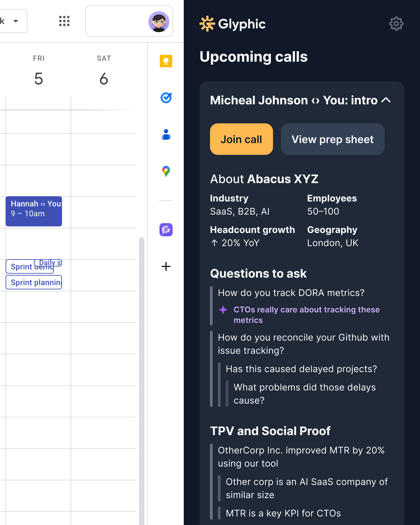The image size is (420, 525).
Task: Open Contacts in the side panel
Action: [166, 135]
